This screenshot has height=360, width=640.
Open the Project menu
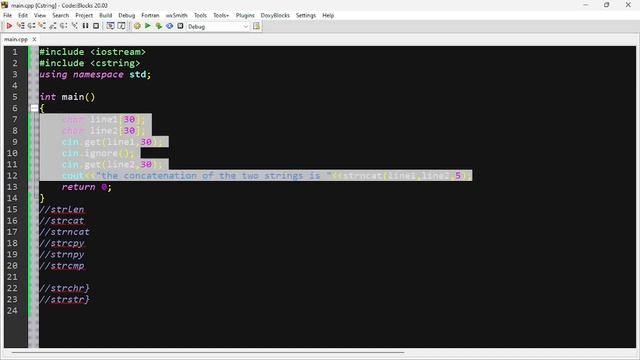click(84, 15)
